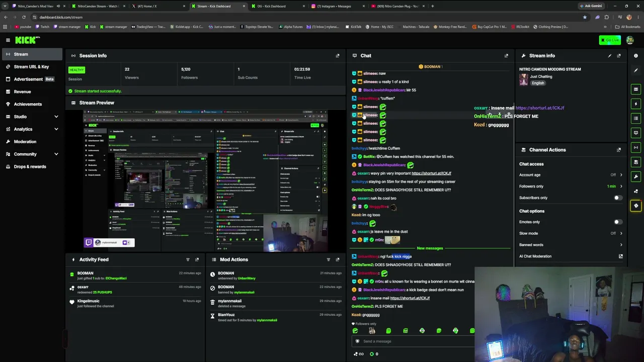Screen dimensions: 644x362
Task: Open Drops & rewards page
Action: pos(32,167)
